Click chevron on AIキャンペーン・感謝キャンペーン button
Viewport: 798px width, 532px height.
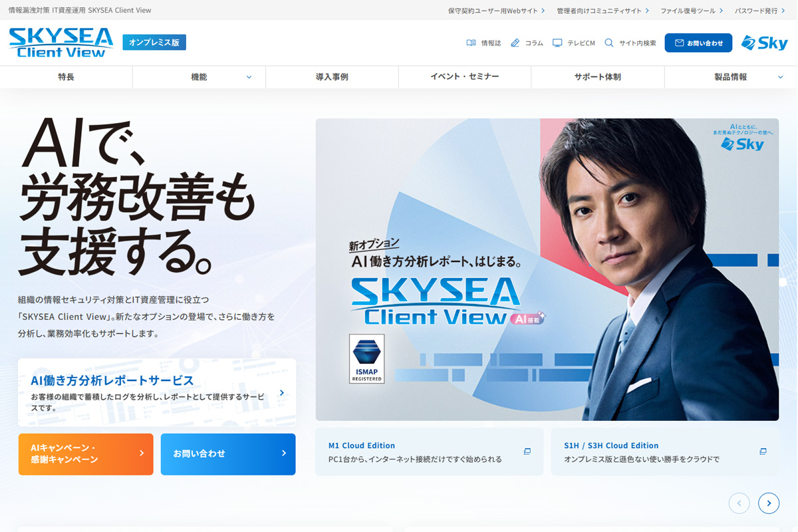(142, 454)
